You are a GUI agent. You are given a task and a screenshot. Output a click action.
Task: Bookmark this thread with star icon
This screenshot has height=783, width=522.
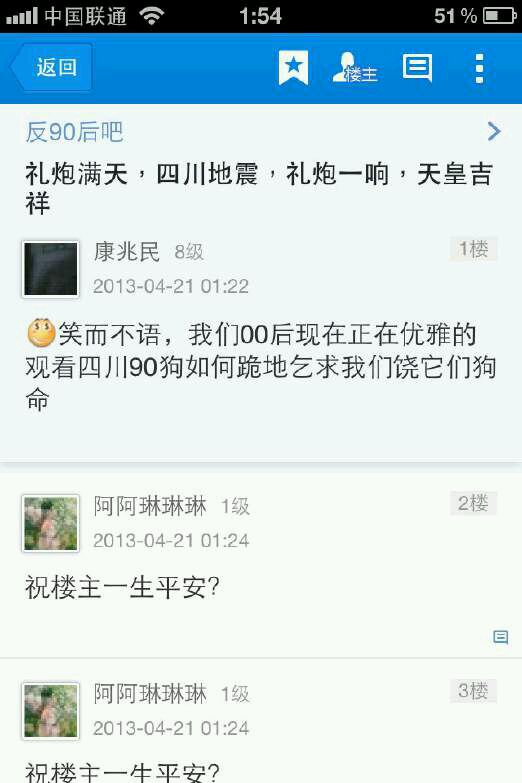293,67
